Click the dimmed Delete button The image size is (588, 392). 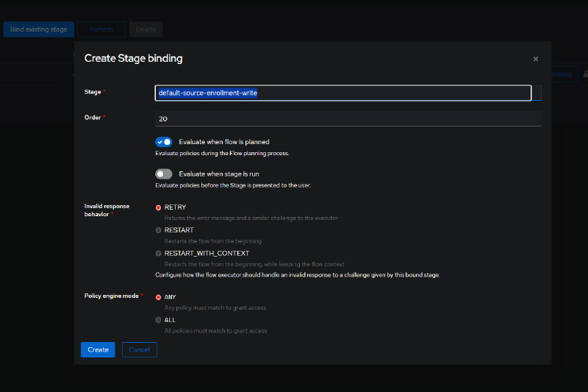click(146, 29)
